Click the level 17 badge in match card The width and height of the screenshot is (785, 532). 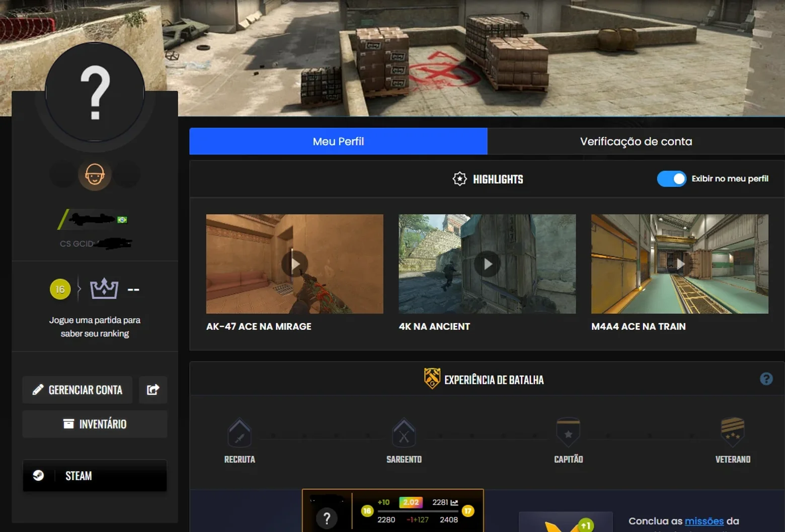[x=468, y=511]
